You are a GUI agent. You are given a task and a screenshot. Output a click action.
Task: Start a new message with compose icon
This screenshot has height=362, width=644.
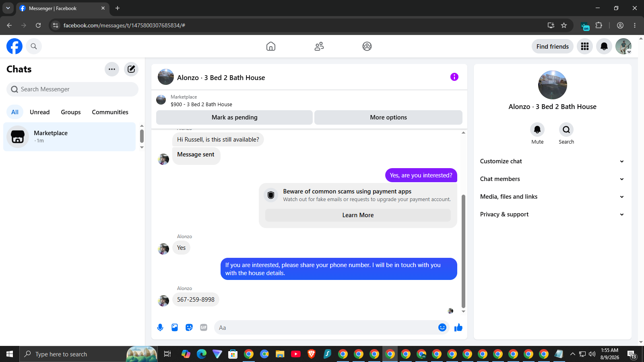coord(131,69)
